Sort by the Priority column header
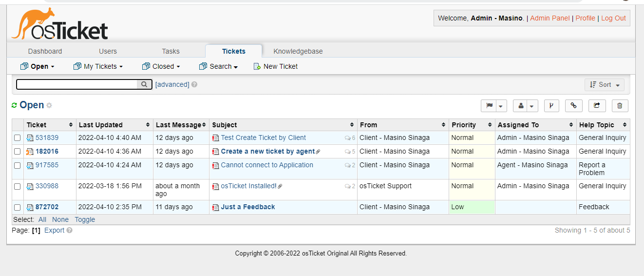 pyautogui.click(x=463, y=125)
